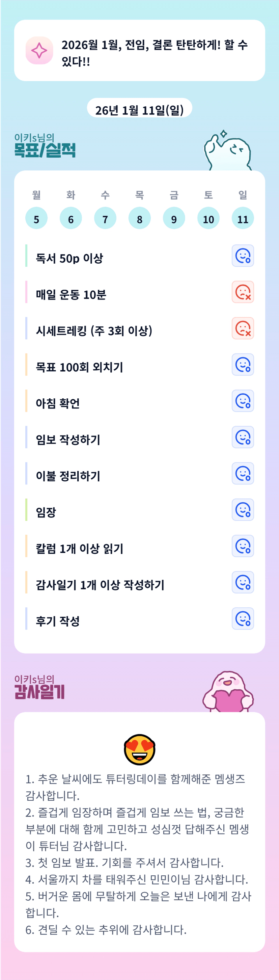Select Monday the 5th in the week row
Viewport: 279px width, 980px height.
tap(36, 218)
